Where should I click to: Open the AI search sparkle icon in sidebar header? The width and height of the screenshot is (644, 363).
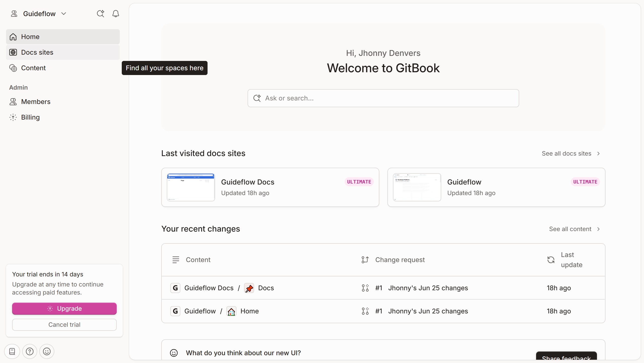[x=101, y=14]
